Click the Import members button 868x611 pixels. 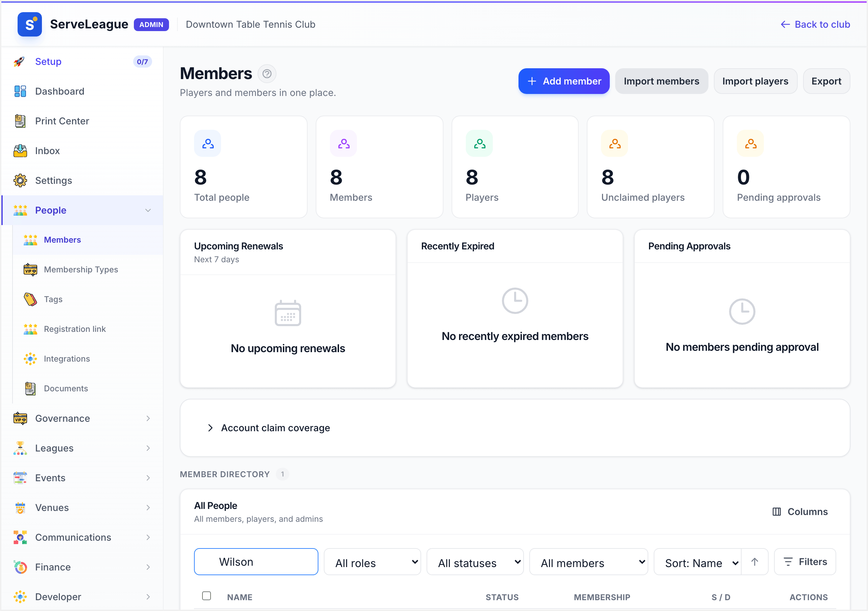click(661, 81)
